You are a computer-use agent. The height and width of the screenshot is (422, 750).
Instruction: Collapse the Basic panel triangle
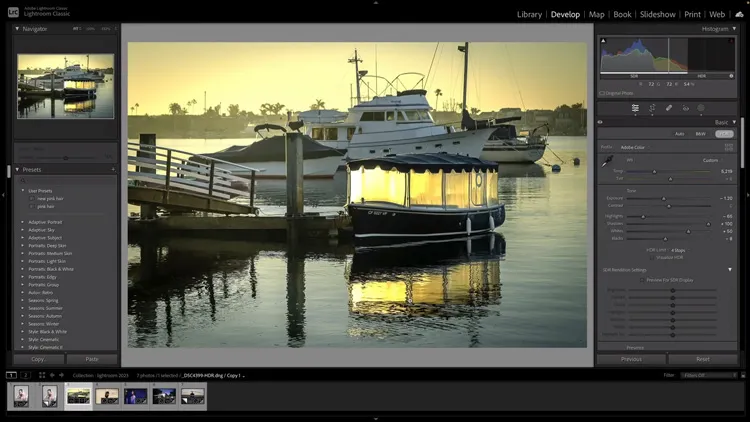tap(734, 122)
